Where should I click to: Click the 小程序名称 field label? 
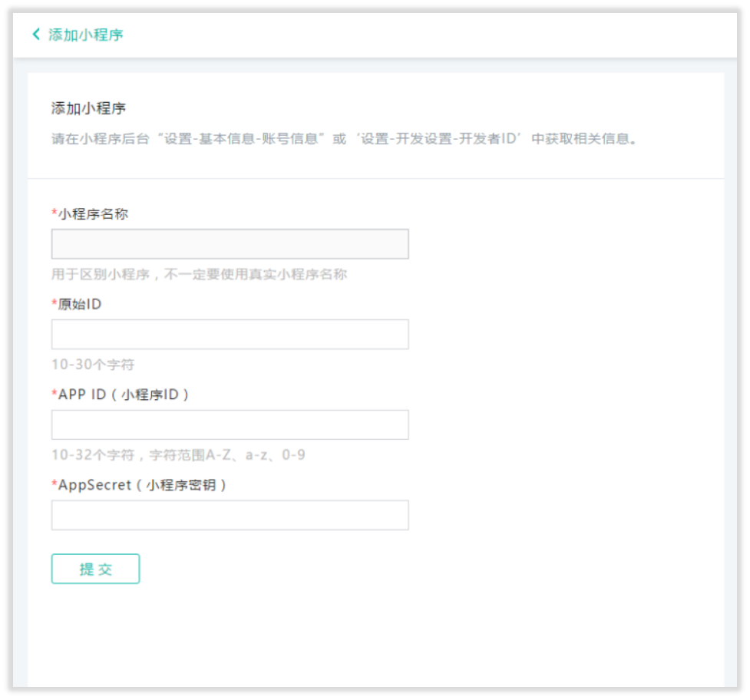(93, 214)
